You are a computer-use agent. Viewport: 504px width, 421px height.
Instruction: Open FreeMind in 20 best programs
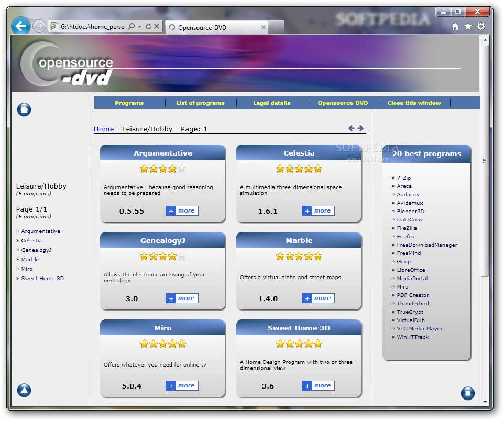tap(409, 253)
